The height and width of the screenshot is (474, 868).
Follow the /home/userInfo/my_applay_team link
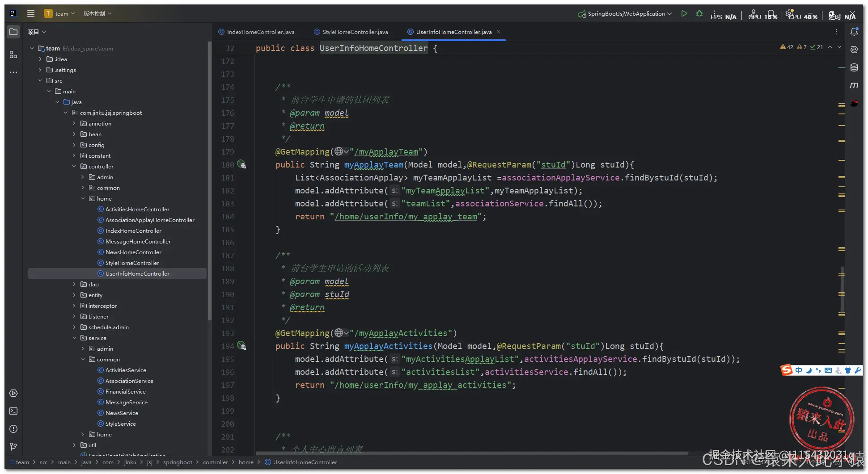(406, 216)
